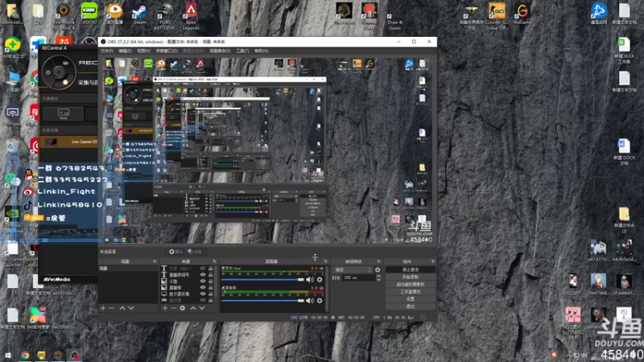Mute the 桌面音频 speaker icon
The height and width of the screenshot is (362, 644).
pos(310,300)
